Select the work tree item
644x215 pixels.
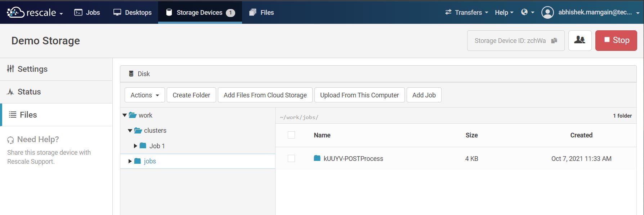coord(146,115)
